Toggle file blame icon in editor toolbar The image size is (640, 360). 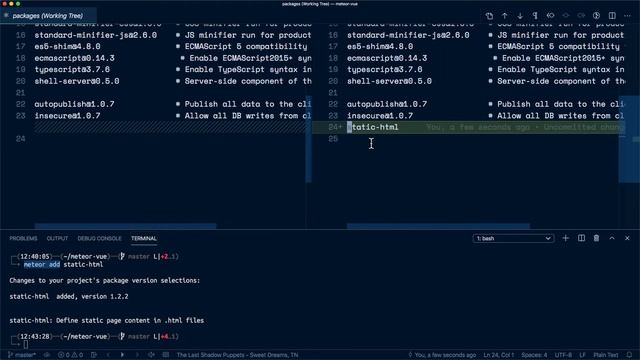pos(596,16)
